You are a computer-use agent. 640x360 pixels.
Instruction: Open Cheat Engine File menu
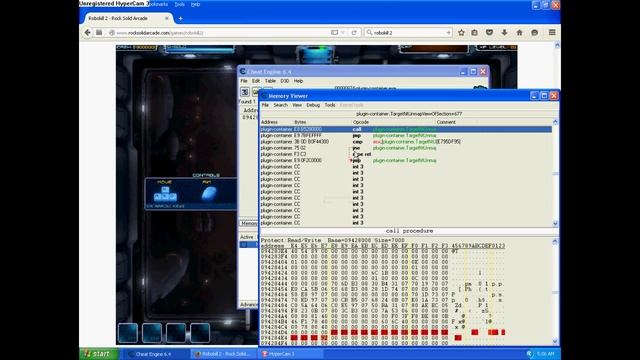(244, 81)
